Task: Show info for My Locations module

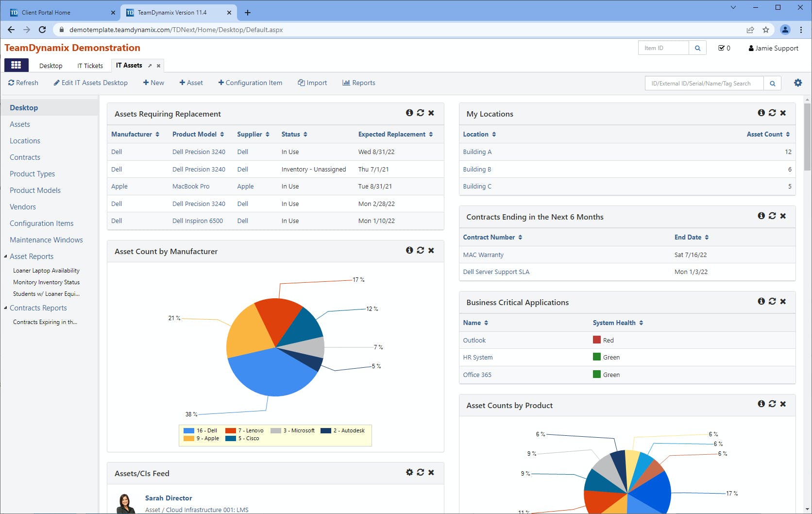Action: pyautogui.click(x=761, y=113)
